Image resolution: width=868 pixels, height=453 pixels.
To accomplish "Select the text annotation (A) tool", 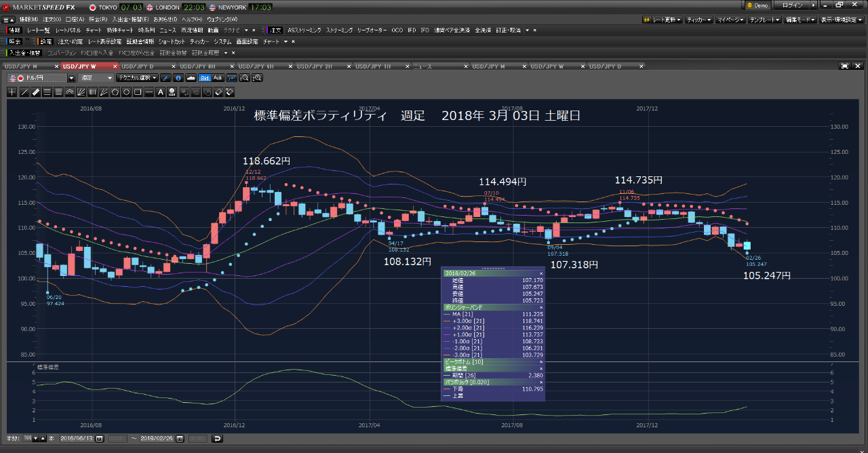I will point(161,92).
